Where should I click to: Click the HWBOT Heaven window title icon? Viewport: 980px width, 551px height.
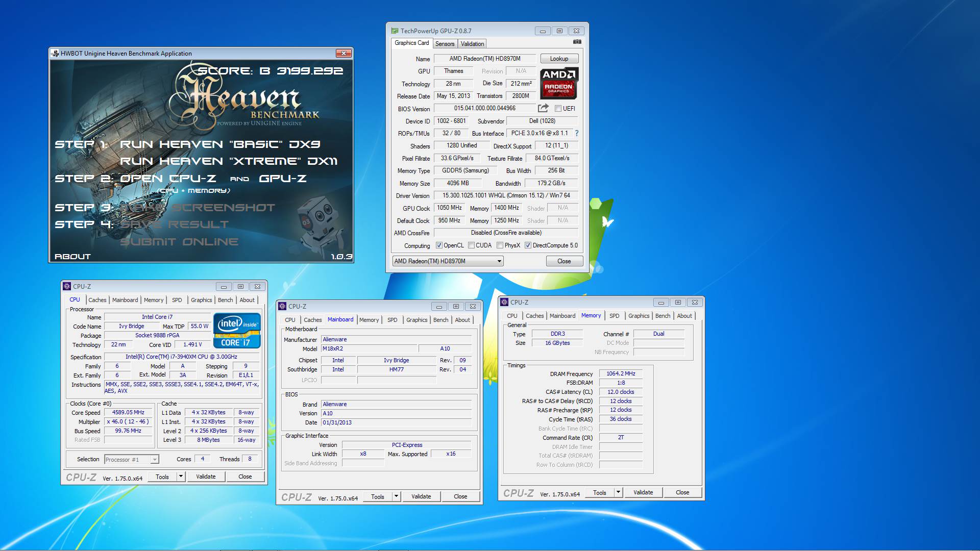tap(55, 53)
